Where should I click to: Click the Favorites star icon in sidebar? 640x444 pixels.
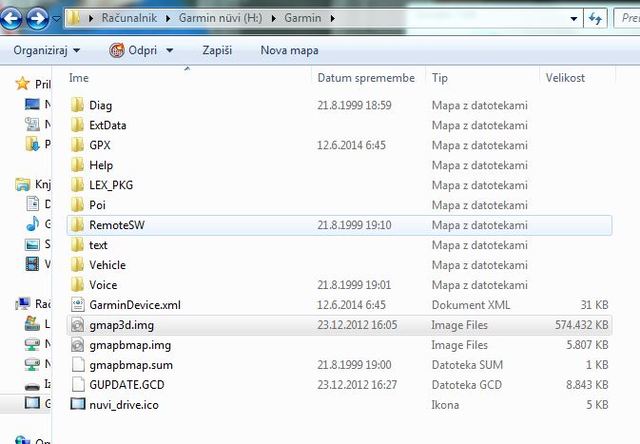click(x=22, y=84)
